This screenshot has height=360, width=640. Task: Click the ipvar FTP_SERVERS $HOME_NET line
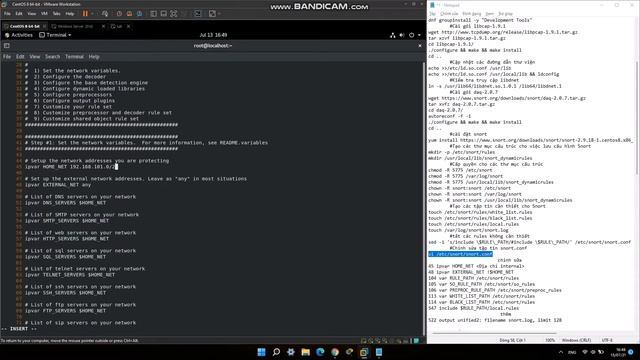click(65, 311)
